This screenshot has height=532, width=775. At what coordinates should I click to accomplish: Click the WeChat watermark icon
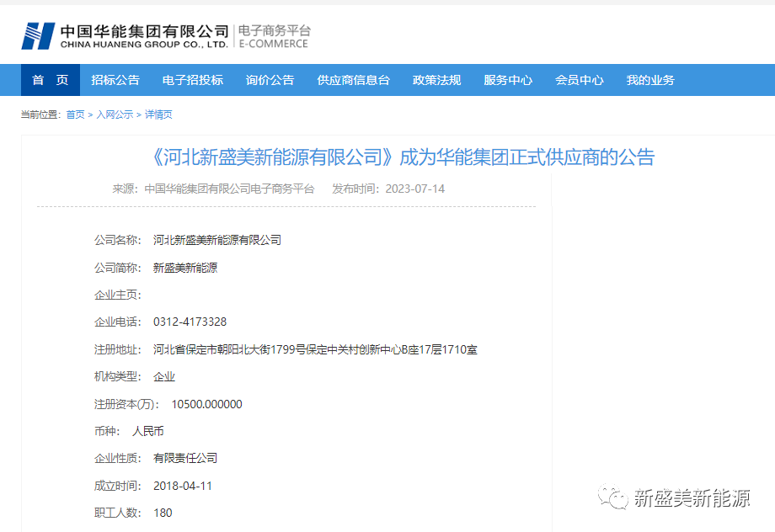click(613, 498)
